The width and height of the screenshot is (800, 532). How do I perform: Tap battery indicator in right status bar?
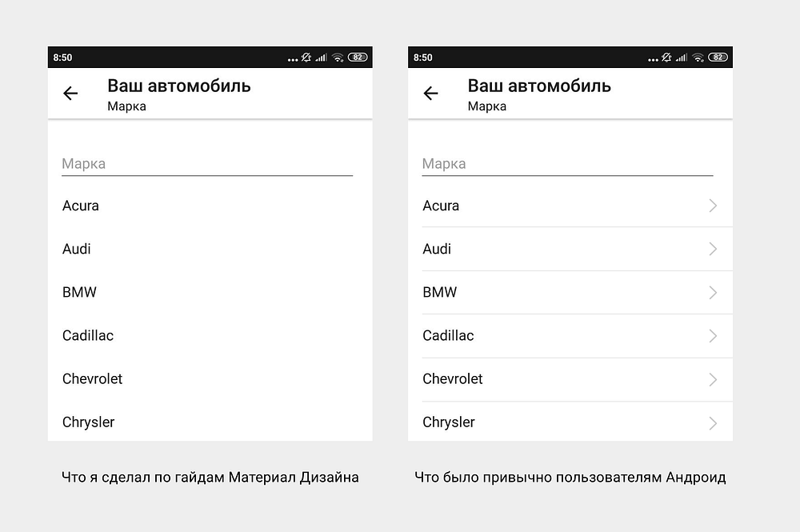click(718, 57)
